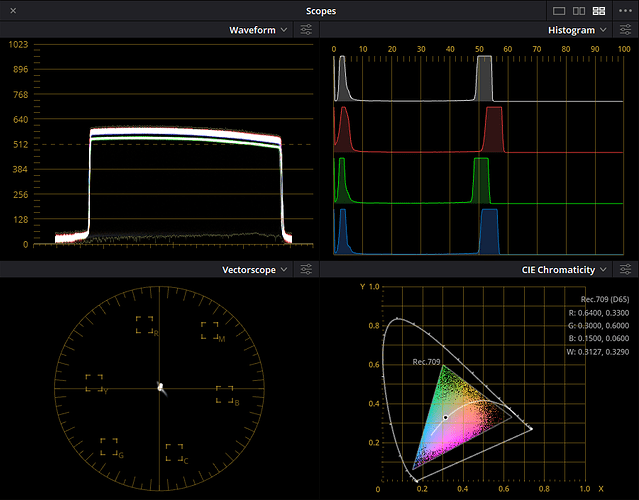
Task: Click the Rec.709 label above the gamut triangle
Action: (x=426, y=362)
